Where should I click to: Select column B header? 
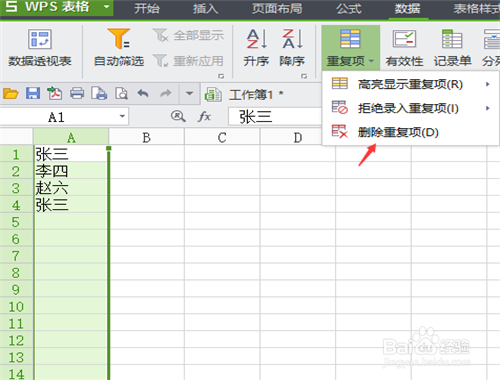pyautogui.click(x=146, y=137)
